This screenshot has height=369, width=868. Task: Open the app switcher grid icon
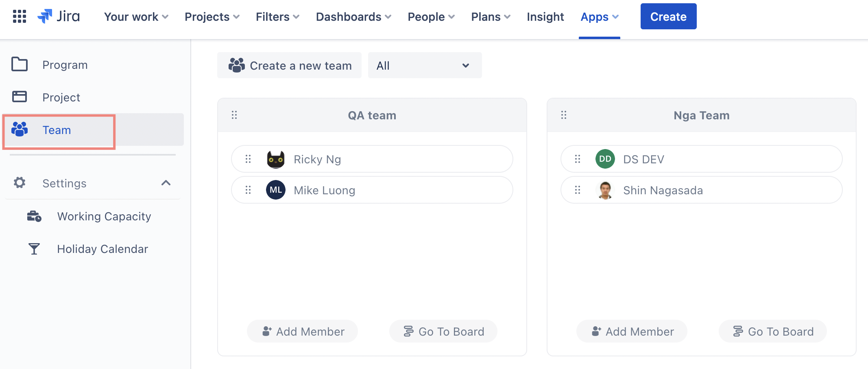click(x=20, y=16)
